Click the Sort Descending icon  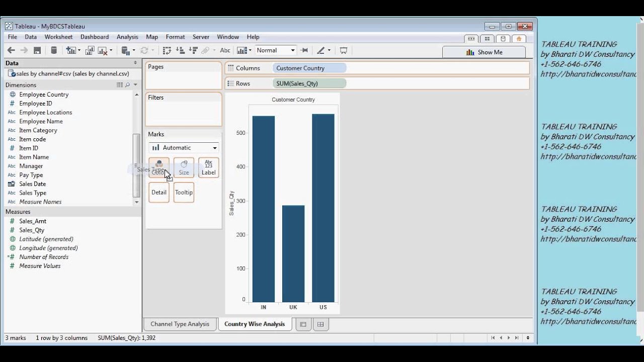click(x=193, y=50)
